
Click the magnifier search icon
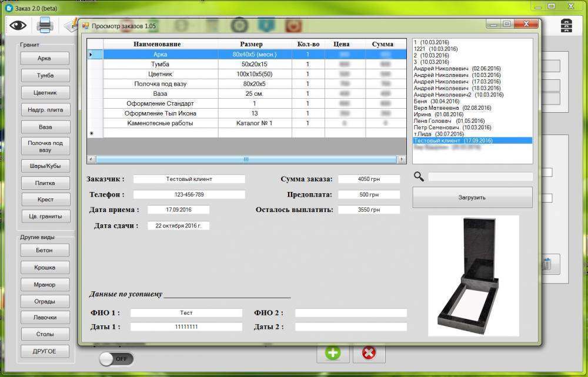coord(419,176)
